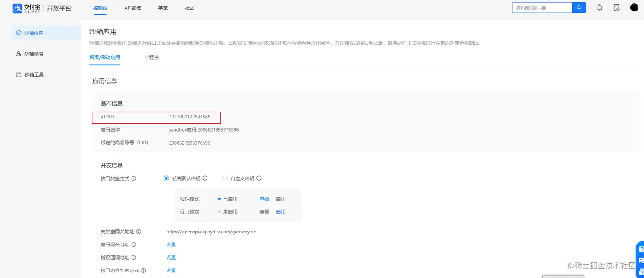Click the 开发信息 heading
The width and height of the screenshot is (644, 278).
point(112,165)
